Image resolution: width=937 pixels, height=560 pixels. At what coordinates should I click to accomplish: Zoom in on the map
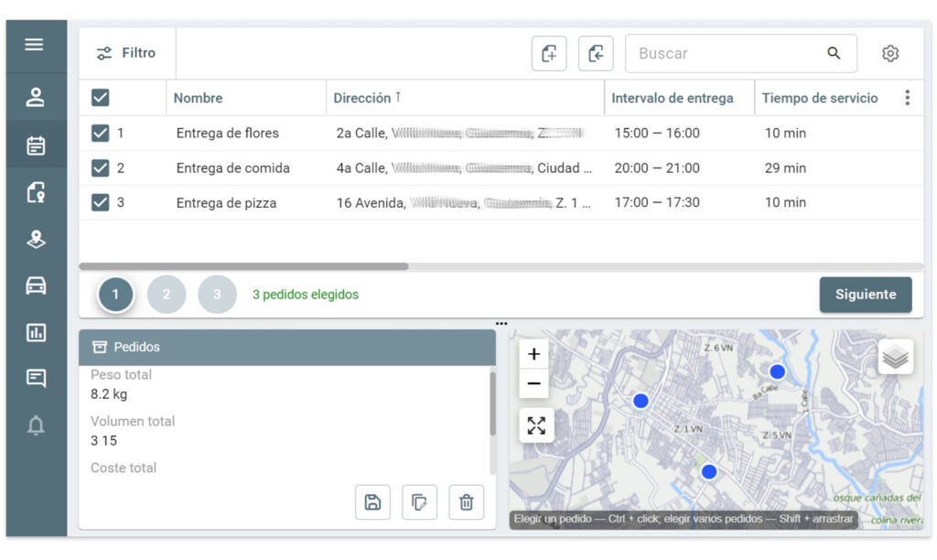pyautogui.click(x=534, y=355)
